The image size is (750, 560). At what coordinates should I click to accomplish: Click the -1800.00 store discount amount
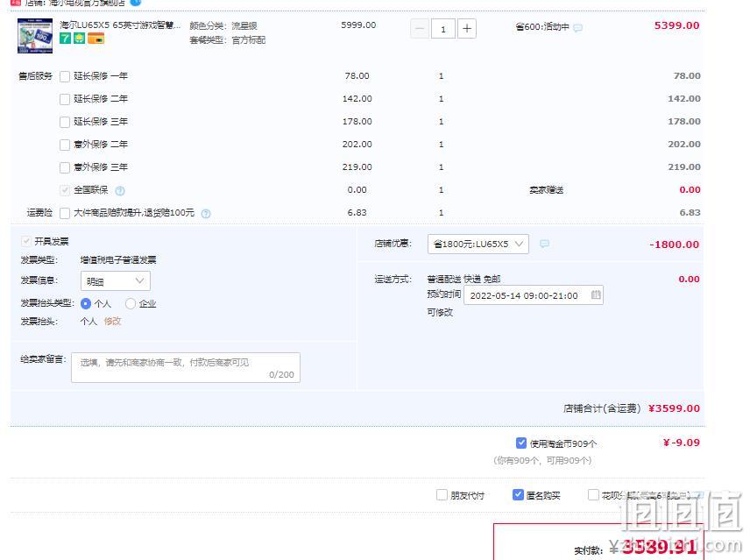coord(674,245)
